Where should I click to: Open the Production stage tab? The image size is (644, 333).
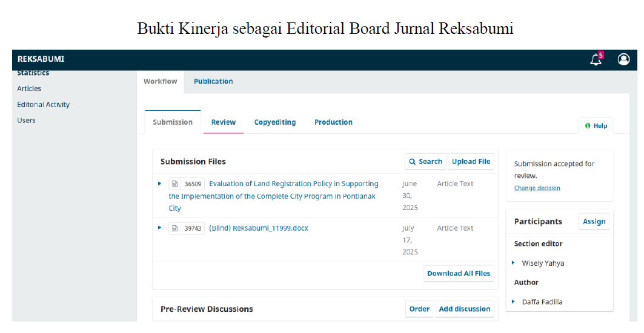click(x=333, y=122)
